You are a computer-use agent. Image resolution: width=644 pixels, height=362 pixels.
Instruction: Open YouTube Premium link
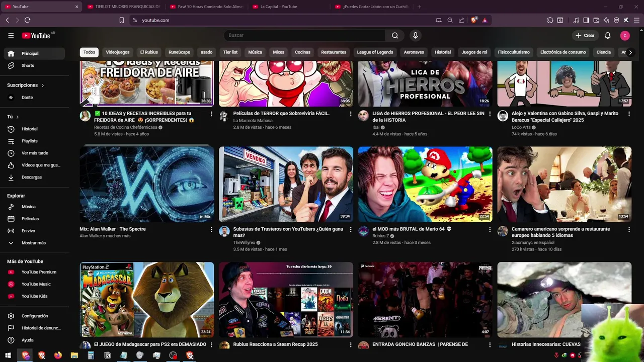click(34, 272)
